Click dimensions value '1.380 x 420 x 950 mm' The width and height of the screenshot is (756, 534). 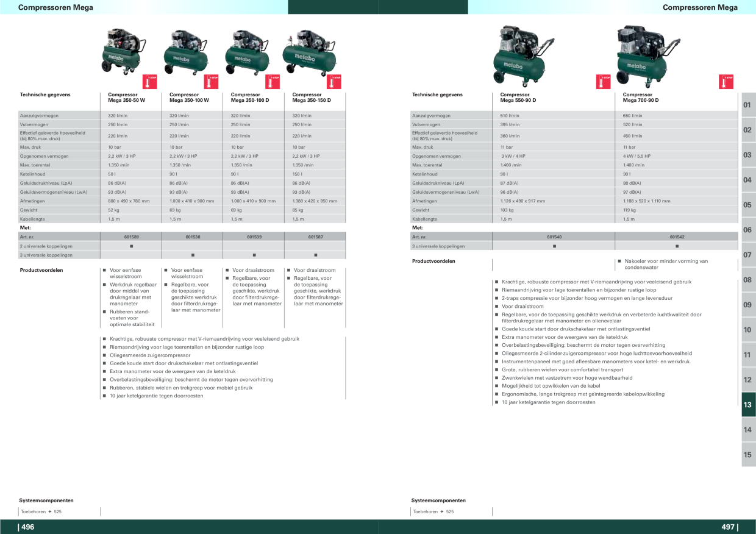pos(315,201)
